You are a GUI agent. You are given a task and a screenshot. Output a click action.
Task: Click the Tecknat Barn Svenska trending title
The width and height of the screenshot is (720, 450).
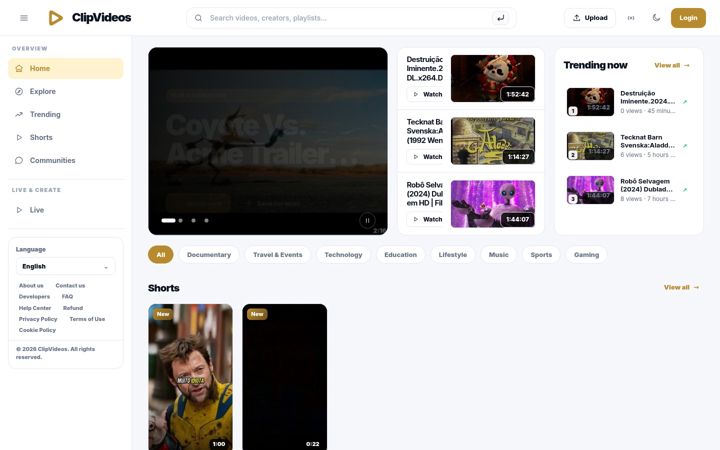[647, 141]
